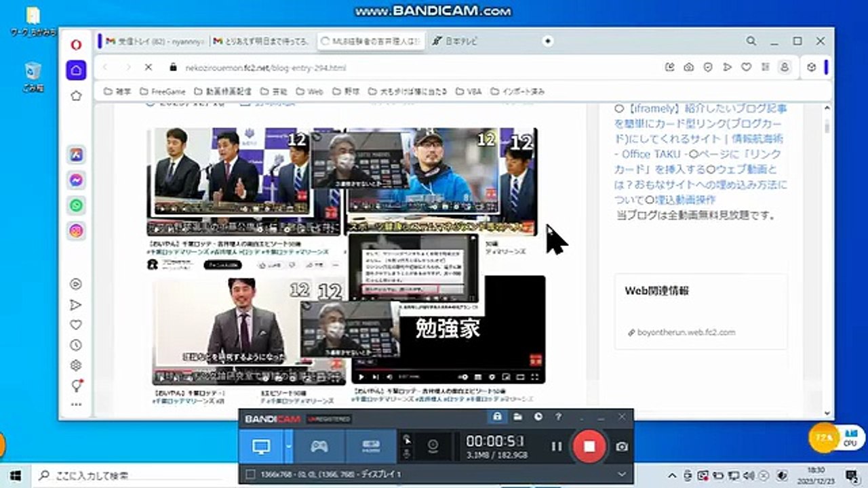Open the sidebar player icon
Screen dimensions: 868x488
pyautogui.click(x=76, y=285)
